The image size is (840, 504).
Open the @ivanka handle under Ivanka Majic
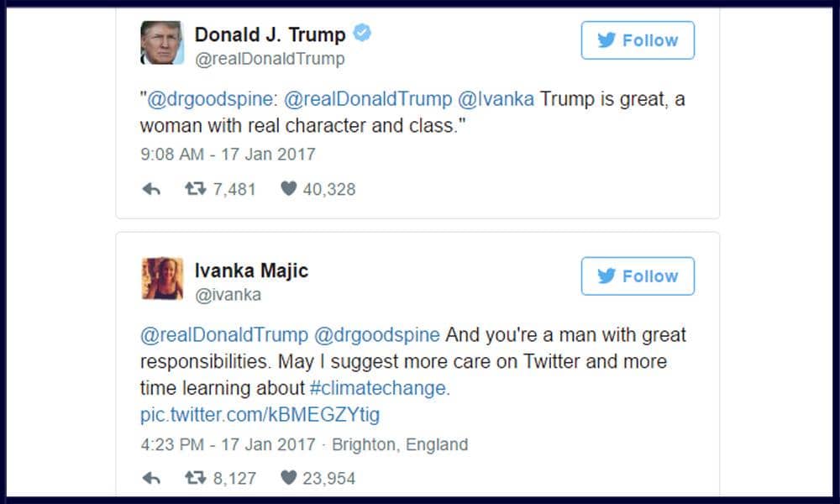(228, 295)
